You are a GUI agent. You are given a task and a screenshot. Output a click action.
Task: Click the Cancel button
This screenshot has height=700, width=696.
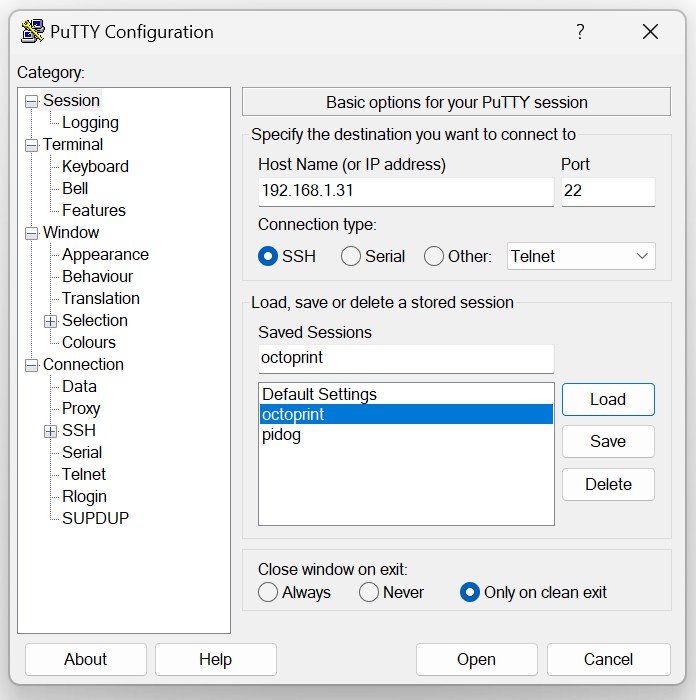pos(608,659)
